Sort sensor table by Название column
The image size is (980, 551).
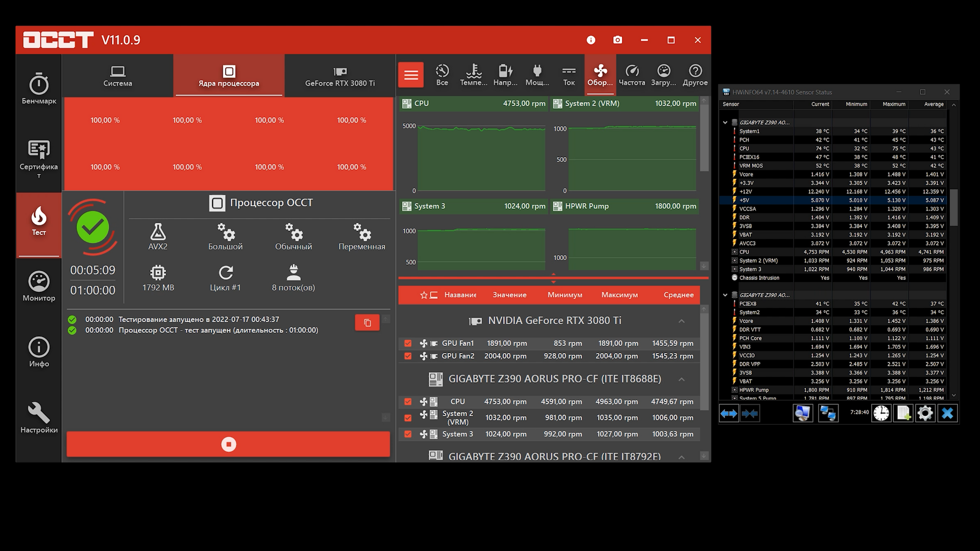click(460, 295)
